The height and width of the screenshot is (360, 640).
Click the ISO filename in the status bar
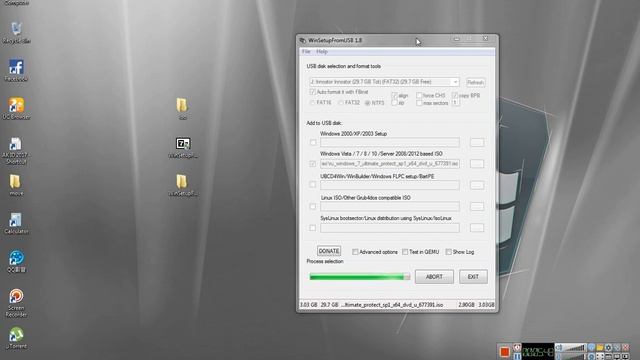click(392, 305)
